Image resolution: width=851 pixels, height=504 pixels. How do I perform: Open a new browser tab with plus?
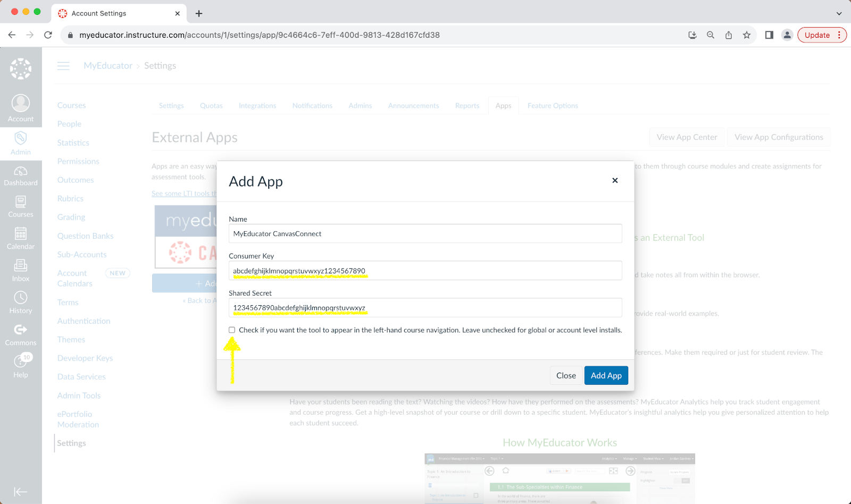pos(199,13)
